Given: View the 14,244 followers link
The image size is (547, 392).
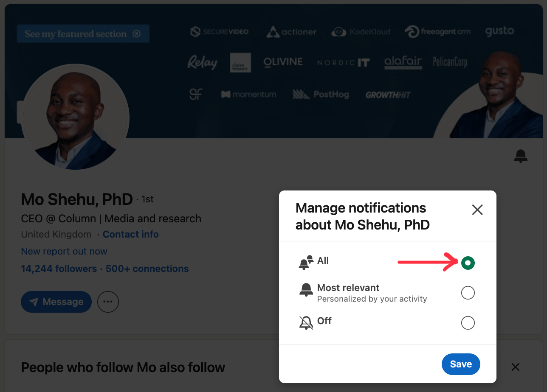Looking at the screenshot, I should pyautogui.click(x=59, y=269).
